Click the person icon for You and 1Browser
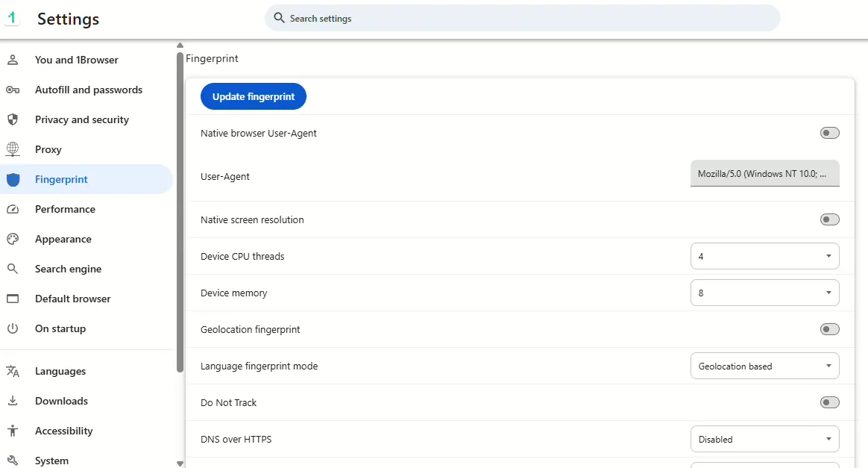 click(13, 60)
